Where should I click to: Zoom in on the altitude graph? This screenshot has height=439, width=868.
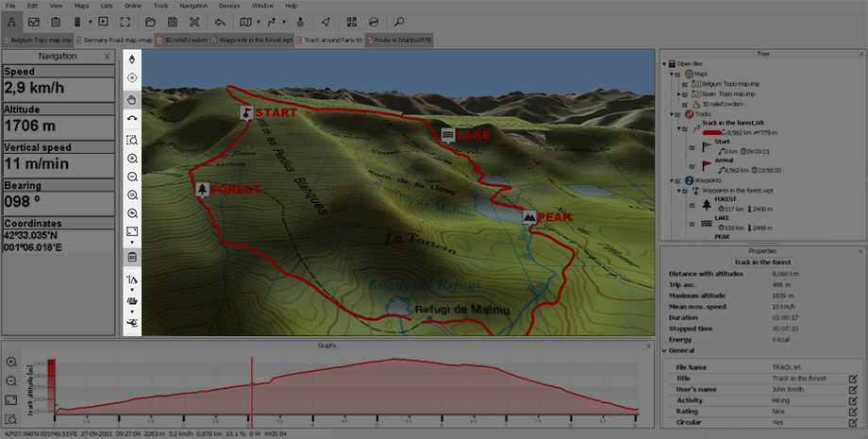coord(11,362)
